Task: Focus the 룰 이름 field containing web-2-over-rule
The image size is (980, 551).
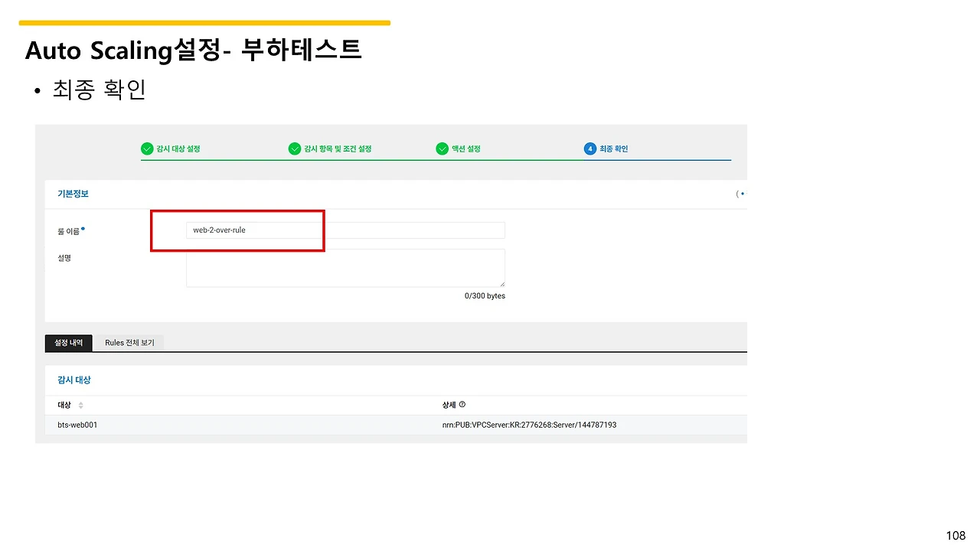Action: click(345, 230)
